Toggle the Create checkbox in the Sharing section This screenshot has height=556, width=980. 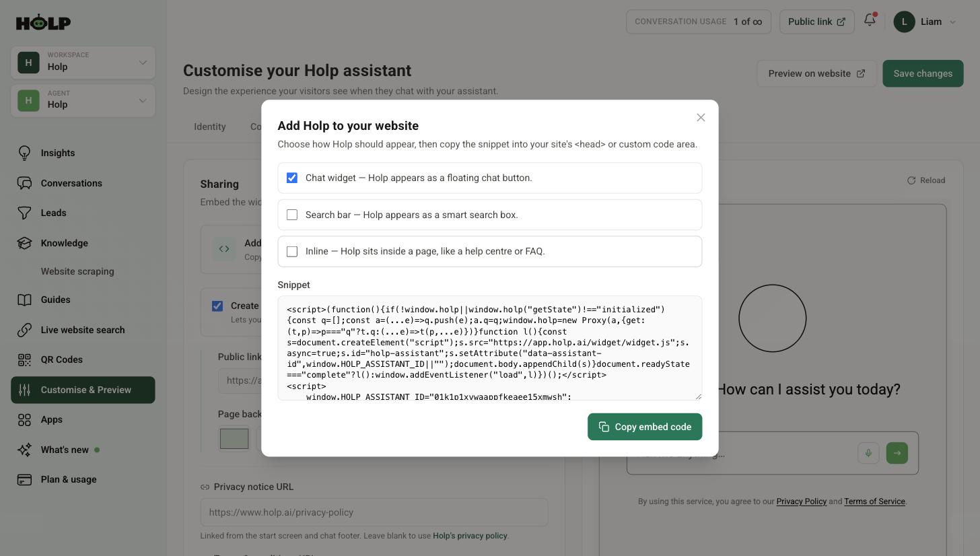[217, 306]
